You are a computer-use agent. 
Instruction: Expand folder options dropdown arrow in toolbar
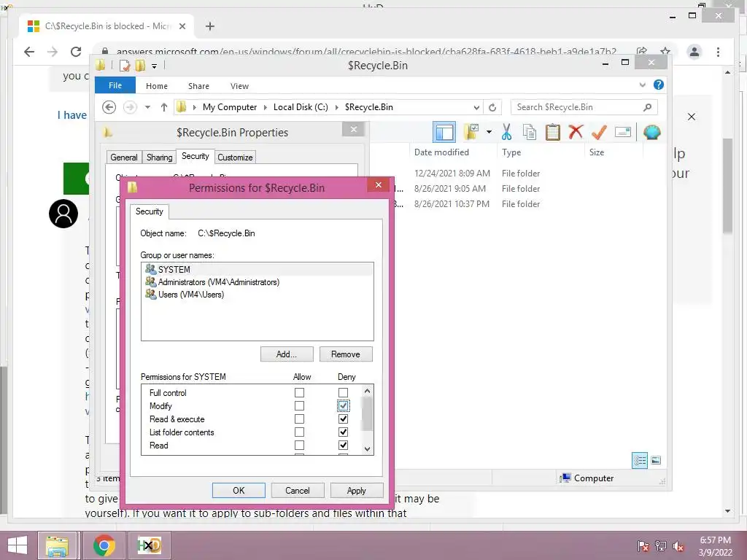(x=489, y=132)
